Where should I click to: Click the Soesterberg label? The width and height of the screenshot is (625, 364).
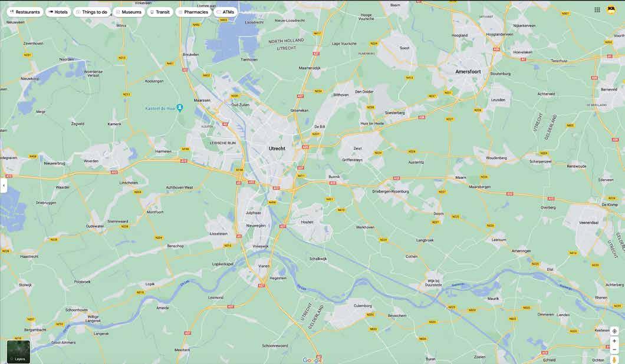pos(394,113)
